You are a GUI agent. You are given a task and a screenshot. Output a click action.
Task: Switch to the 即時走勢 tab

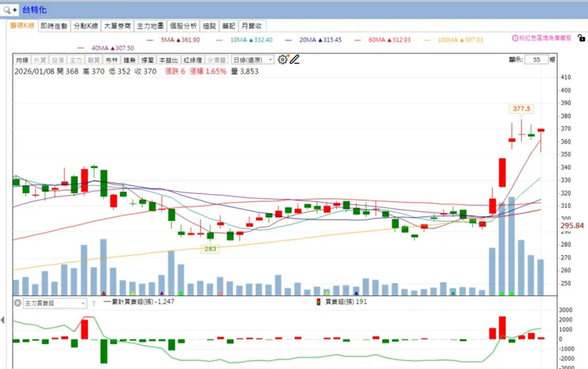coord(54,26)
